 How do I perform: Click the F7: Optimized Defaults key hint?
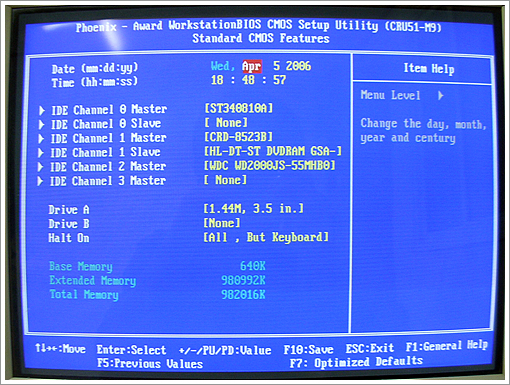coord(356,362)
